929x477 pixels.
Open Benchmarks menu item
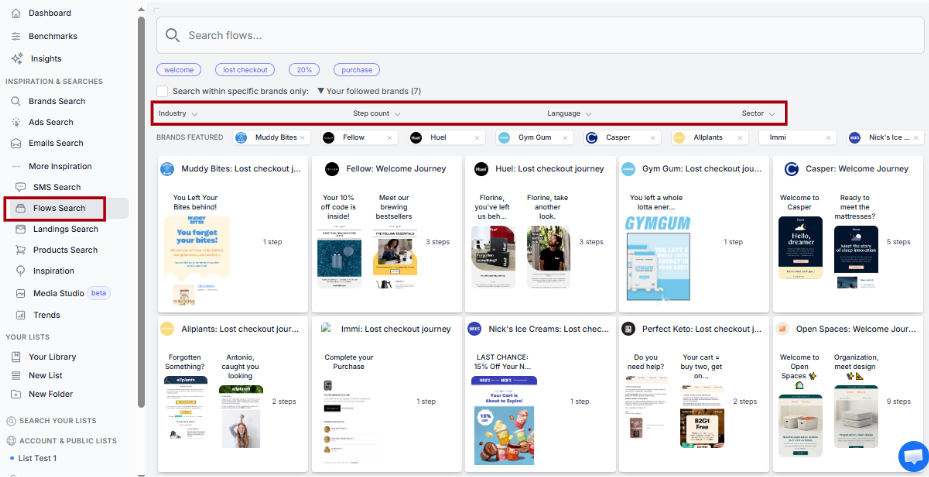click(x=53, y=36)
